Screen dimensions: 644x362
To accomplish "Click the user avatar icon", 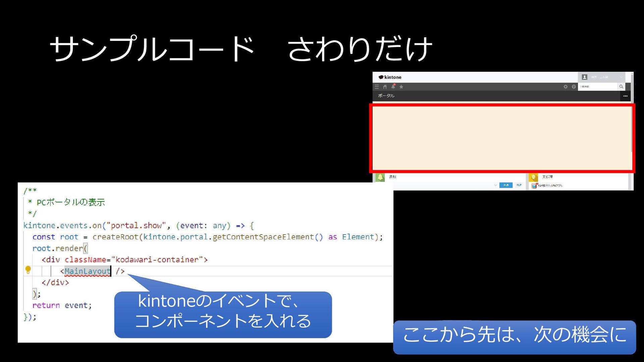I will [x=585, y=77].
